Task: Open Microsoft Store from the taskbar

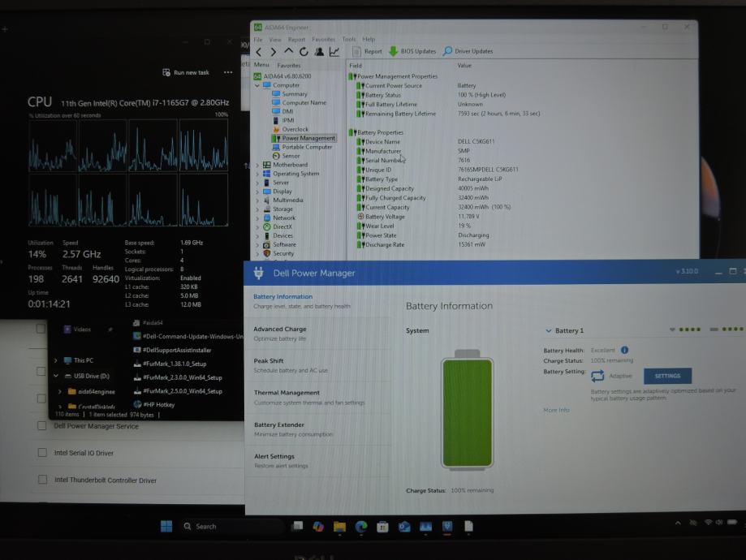Action: tap(382, 526)
